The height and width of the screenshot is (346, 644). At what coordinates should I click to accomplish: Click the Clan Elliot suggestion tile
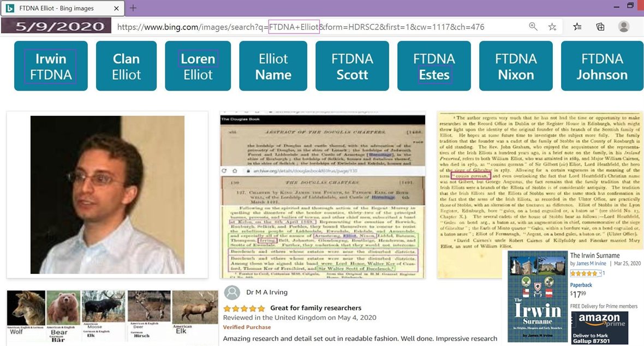(x=126, y=66)
